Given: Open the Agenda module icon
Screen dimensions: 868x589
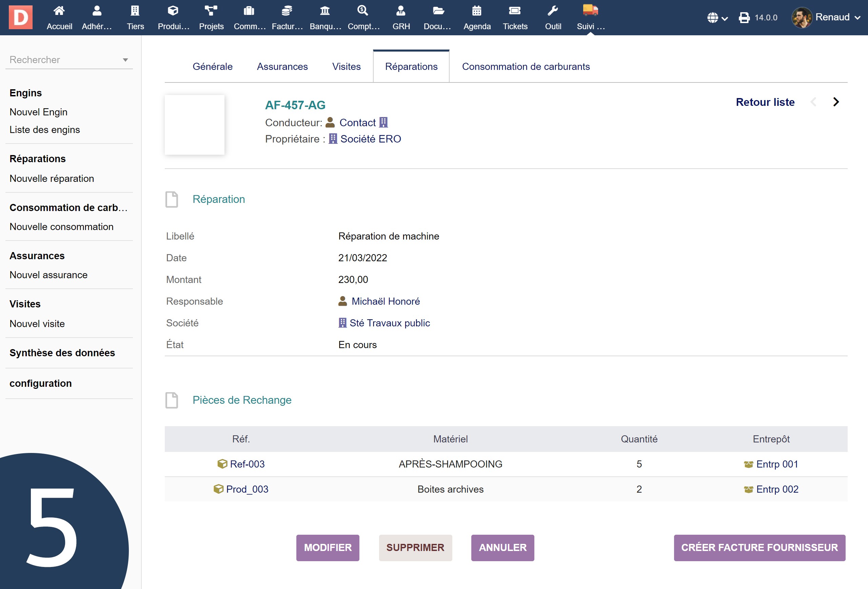Looking at the screenshot, I should 477,11.
